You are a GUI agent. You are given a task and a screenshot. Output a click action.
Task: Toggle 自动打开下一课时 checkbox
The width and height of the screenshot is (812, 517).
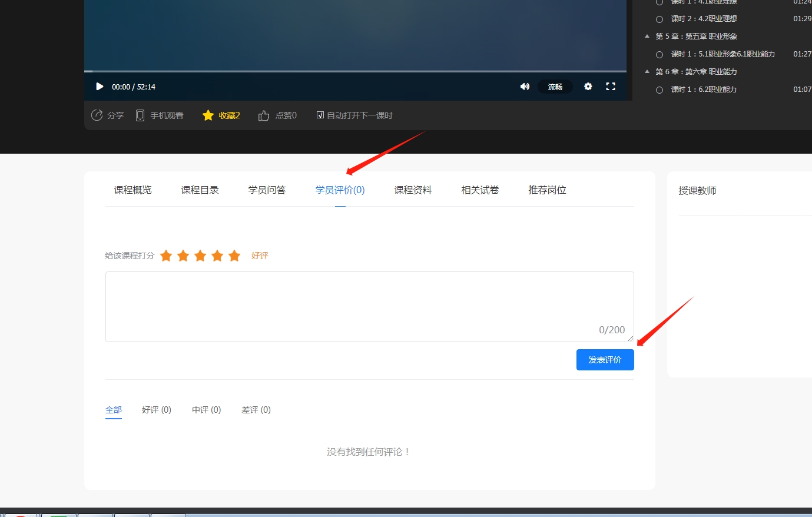click(320, 115)
